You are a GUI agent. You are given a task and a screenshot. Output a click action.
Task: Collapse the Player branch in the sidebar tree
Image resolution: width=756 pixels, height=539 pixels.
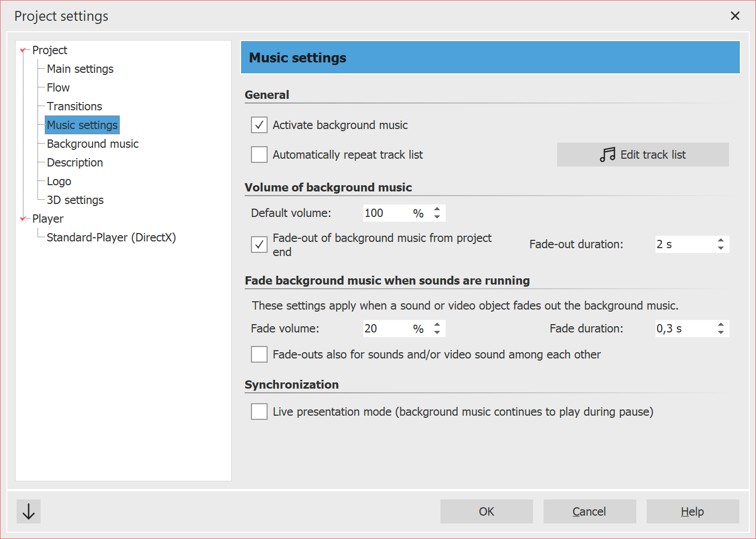(23, 219)
